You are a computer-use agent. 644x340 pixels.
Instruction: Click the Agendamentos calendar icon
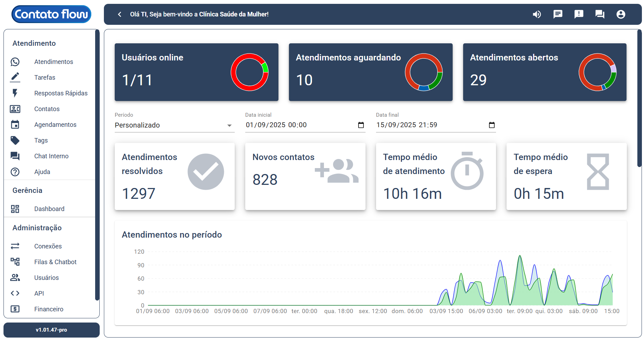15,125
